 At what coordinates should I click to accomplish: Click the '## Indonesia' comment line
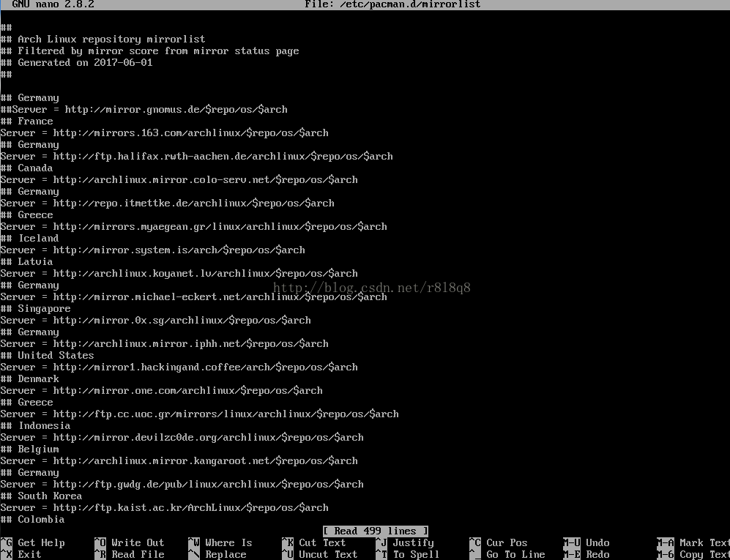coord(35,425)
